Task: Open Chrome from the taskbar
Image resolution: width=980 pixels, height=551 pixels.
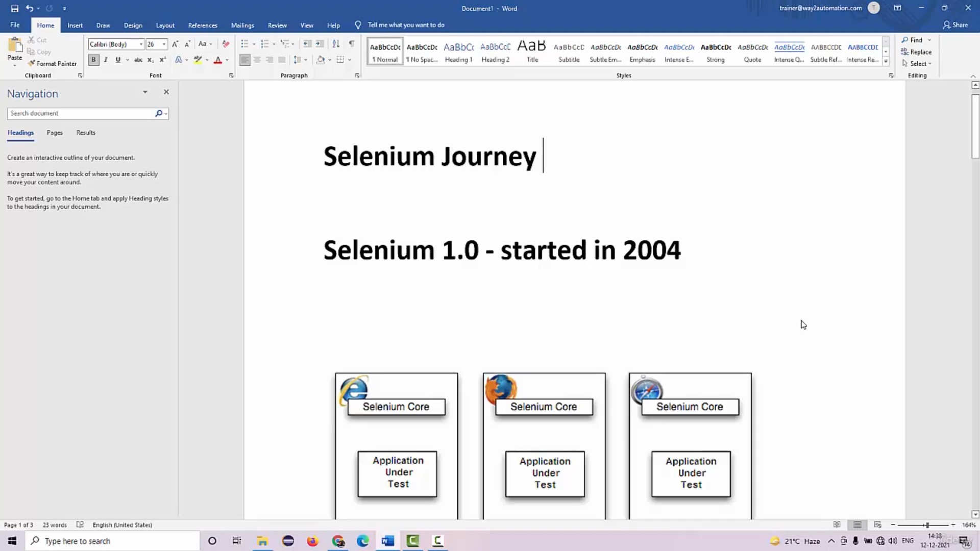Action: click(338, 541)
